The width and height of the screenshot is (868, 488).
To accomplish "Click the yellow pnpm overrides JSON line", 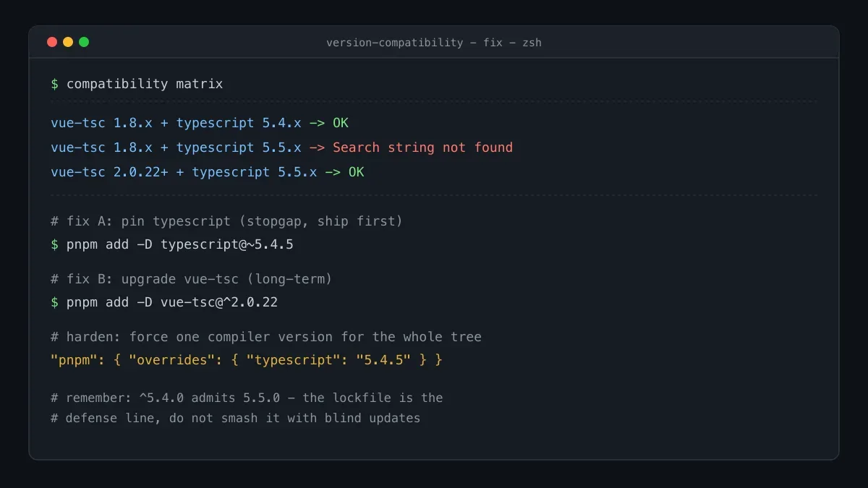I will click(x=247, y=359).
